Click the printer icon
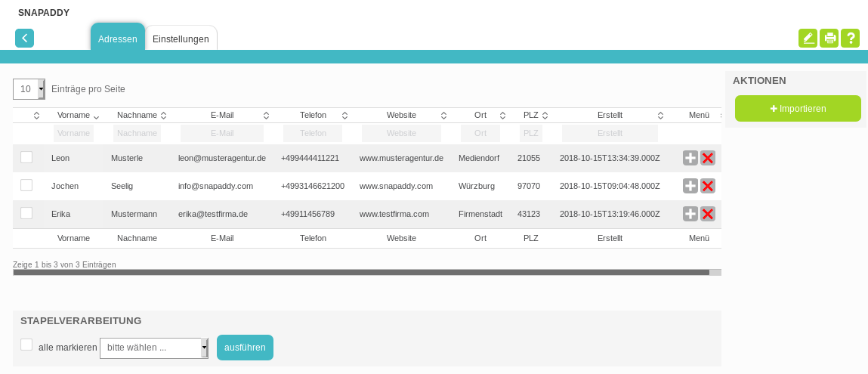 pyautogui.click(x=829, y=38)
